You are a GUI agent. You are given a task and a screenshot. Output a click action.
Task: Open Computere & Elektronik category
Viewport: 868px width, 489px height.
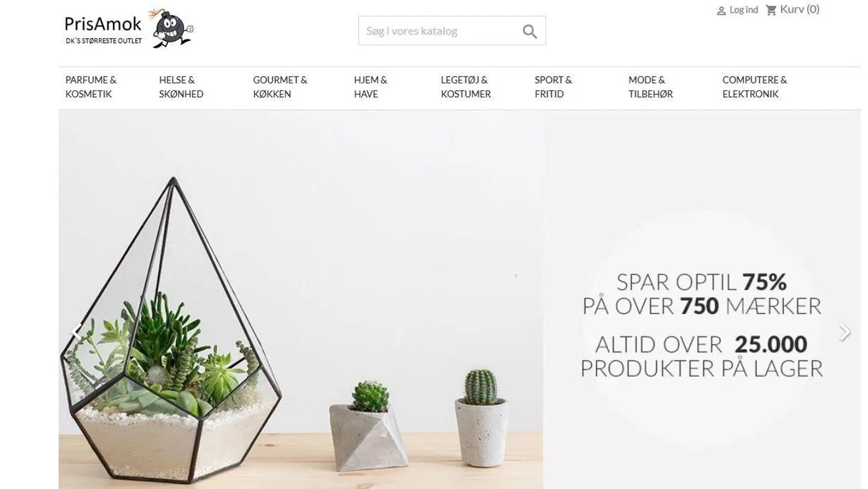(x=755, y=87)
